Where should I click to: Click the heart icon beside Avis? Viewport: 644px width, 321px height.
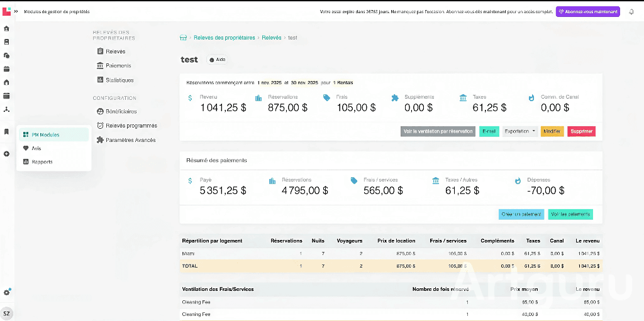(x=26, y=148)
